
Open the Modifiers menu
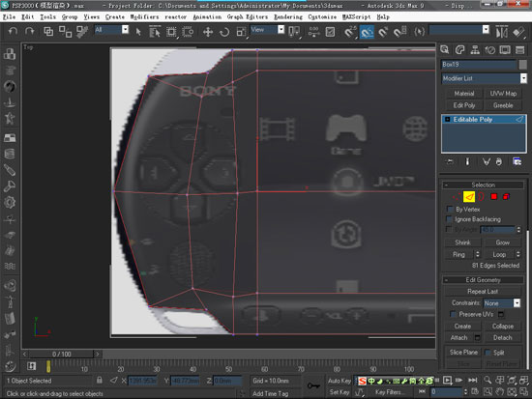(x=144, y=16)
